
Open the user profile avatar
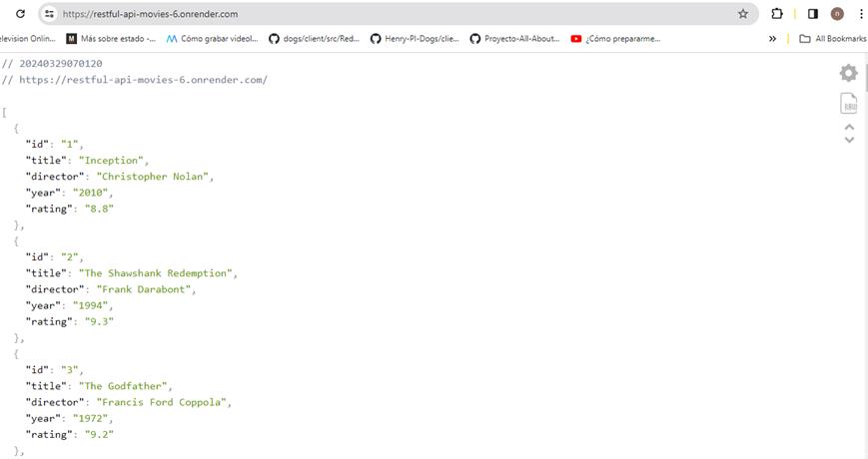tap(837, 14)
